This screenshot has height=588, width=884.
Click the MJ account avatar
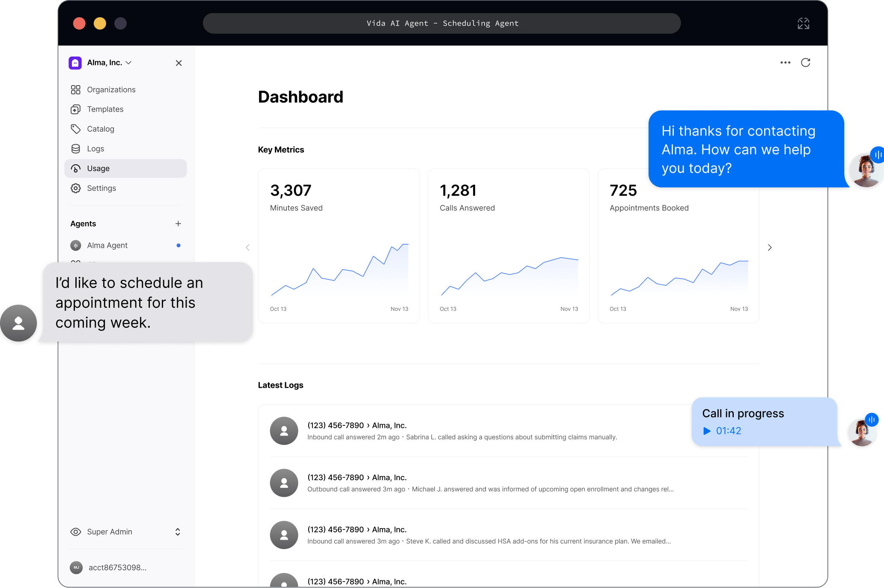tap(76, 567)
